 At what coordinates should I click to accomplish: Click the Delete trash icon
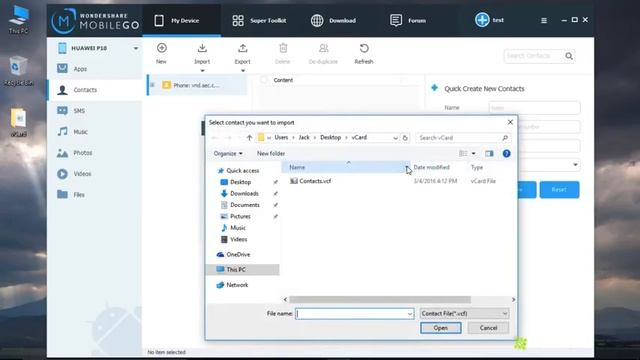pos(283,49)
